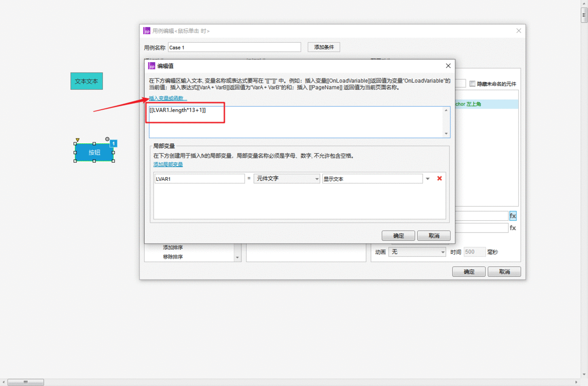The width and height of the screenshot is (588, 386).
Task: Click inside the Case 1 name field
Action: pyautogui.click(x=234, y=47)
